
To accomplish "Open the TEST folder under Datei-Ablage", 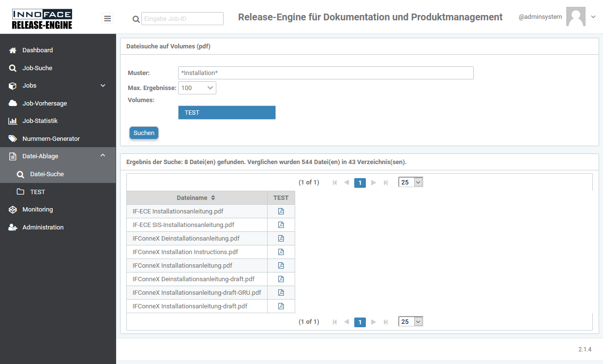I will (x=37, y=192).
